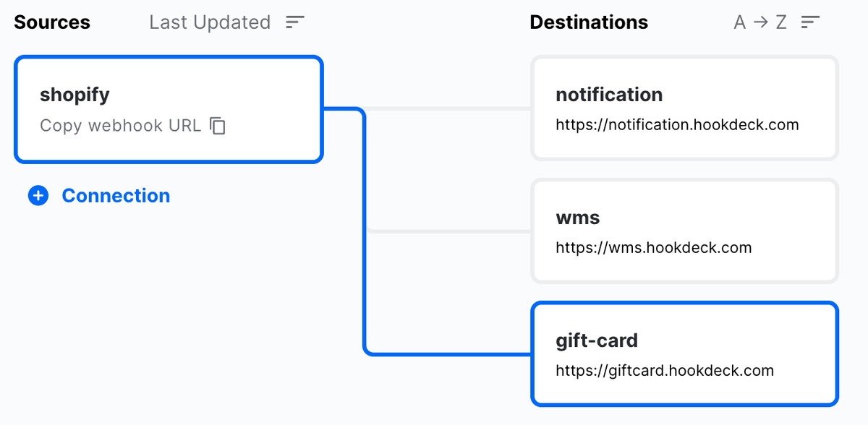Select the blue connection line to gift-card
Image resolution: width=868 pixels, height=425 pixels.
tap(364, 289)
